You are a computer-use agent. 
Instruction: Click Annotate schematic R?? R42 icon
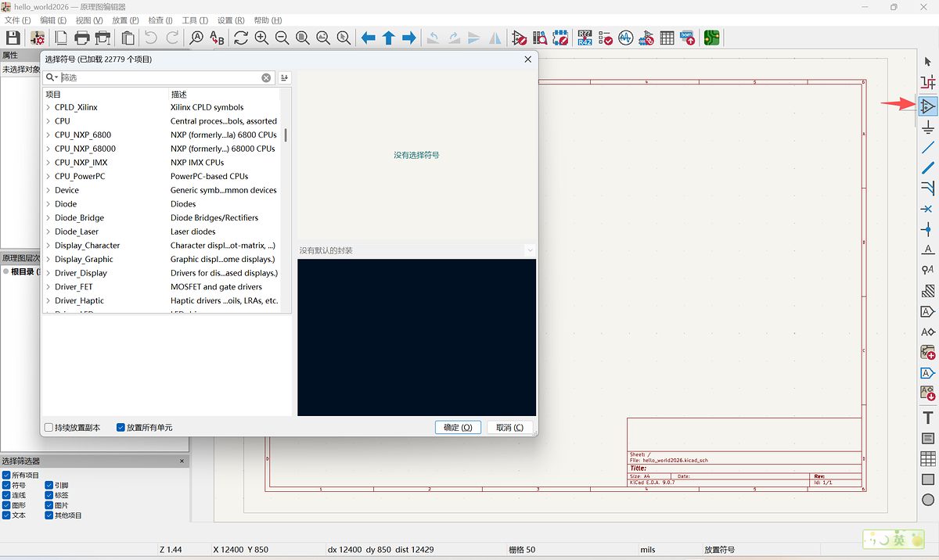pyautogui.click(x=585, y=38)
